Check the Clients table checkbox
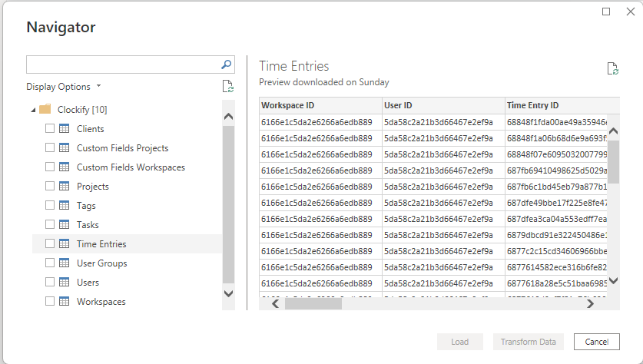643x364 pixels. (x=50, y=128)
